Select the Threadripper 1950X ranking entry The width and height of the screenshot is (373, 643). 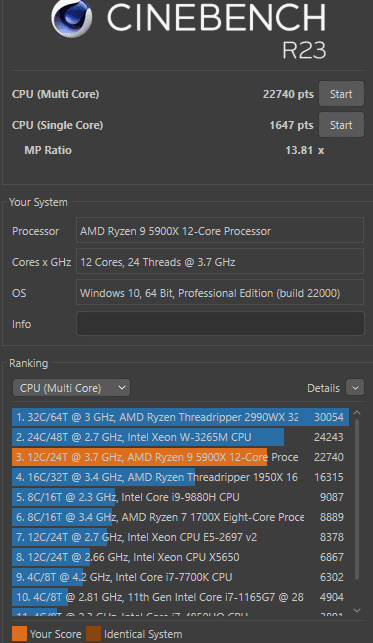pyautogui.click(x=180, y=477)
